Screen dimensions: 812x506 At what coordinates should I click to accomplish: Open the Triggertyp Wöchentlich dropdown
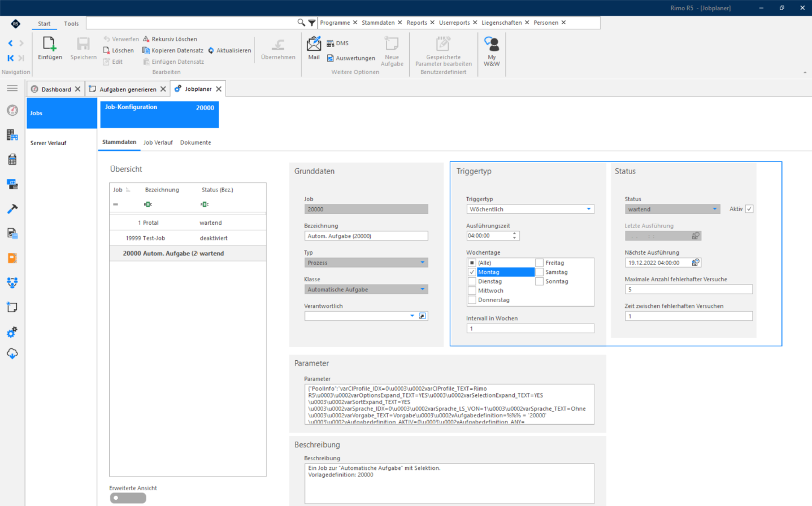589,209
